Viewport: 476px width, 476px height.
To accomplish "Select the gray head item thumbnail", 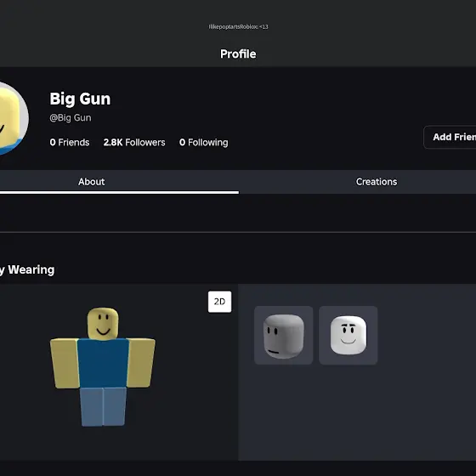I will pos(284,336).
